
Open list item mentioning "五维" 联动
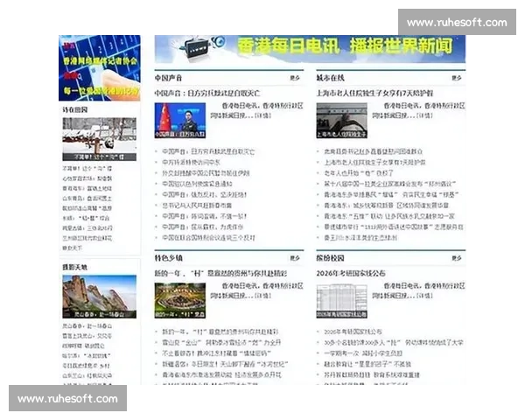click(x=389, y=216)
